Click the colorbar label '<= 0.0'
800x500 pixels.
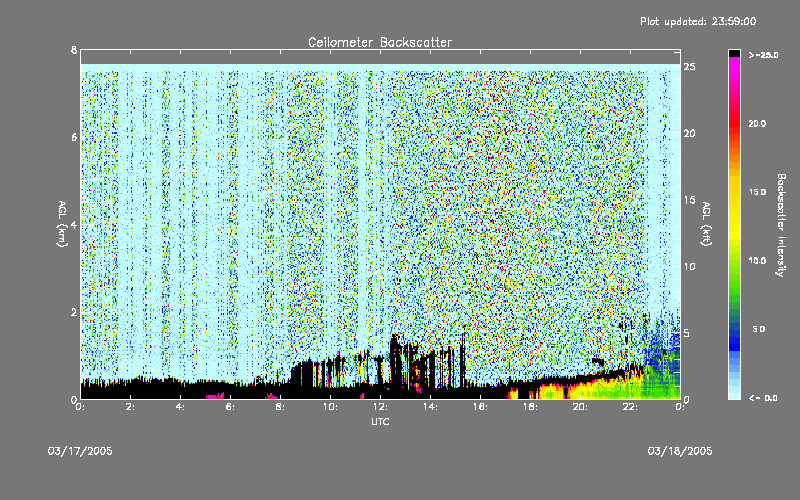click(763, 397)
